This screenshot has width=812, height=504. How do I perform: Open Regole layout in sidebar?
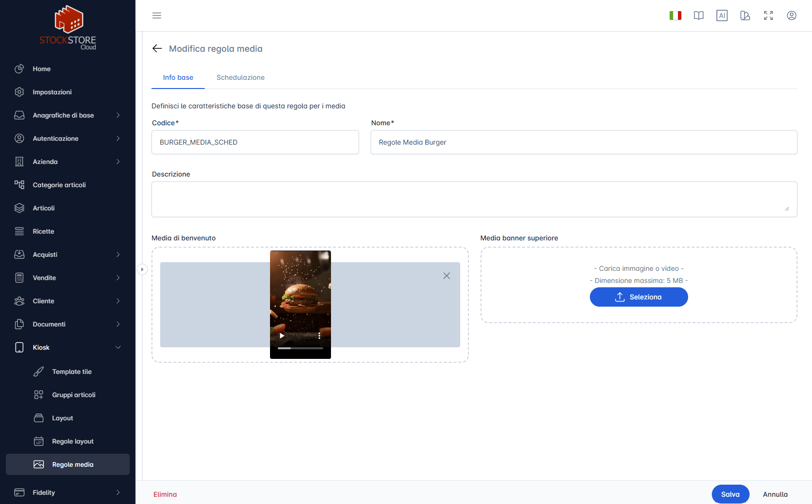click(x=73, y=441)
